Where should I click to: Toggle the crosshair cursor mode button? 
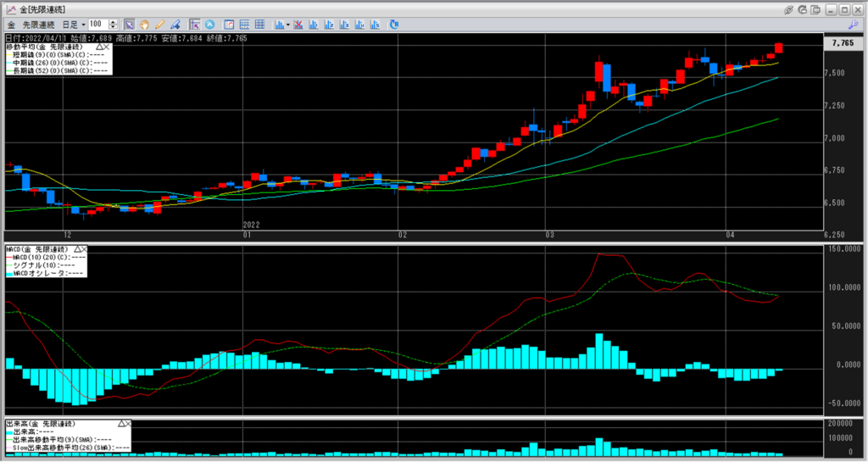pyautogui.click(x=195, y=25)
